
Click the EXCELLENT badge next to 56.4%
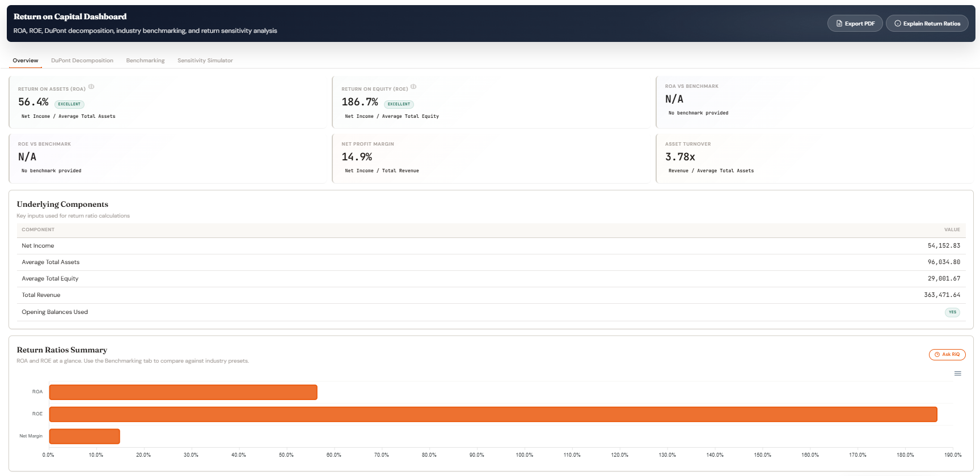[69, 104]
